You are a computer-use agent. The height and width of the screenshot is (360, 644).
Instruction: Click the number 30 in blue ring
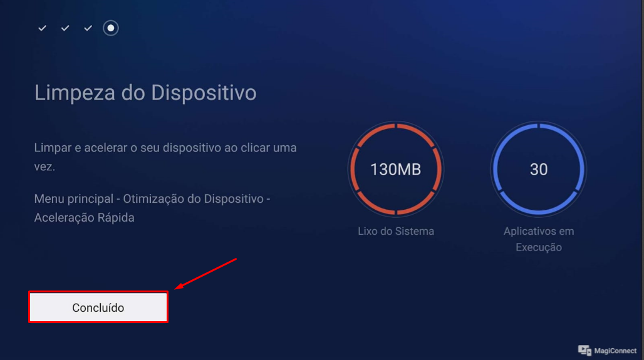coord(539,169)
